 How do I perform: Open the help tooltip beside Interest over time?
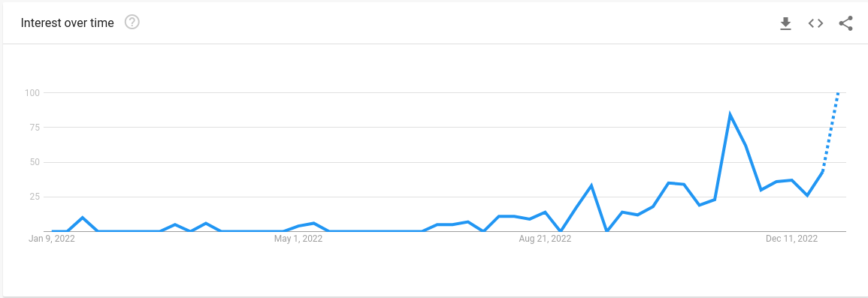click(x=132, y=23)
